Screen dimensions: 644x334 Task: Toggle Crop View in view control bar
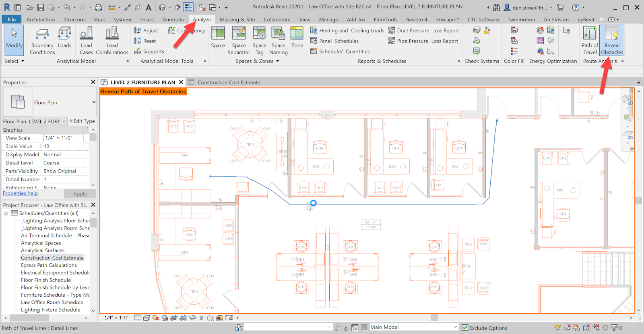[x=174, y=318]
